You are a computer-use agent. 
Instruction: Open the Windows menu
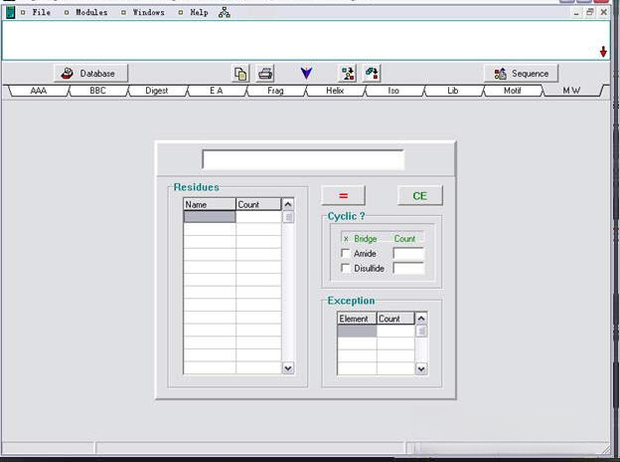pyautogui.click(x=148, y=13)
